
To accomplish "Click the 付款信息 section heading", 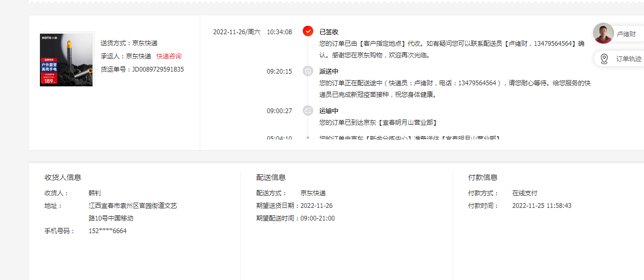I will coord(483,177).
